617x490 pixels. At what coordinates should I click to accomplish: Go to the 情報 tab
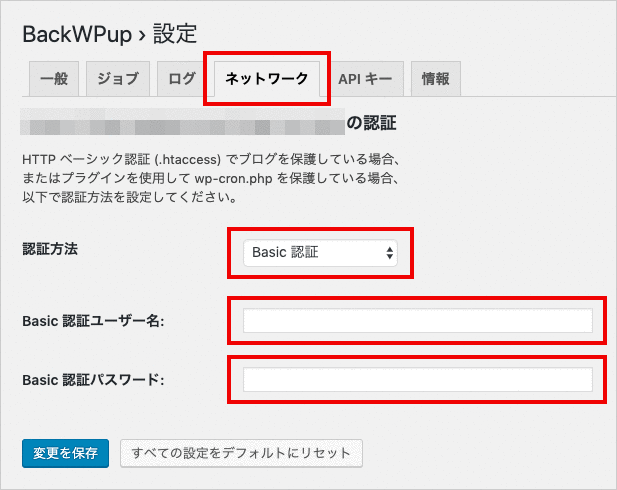[436, 79]
